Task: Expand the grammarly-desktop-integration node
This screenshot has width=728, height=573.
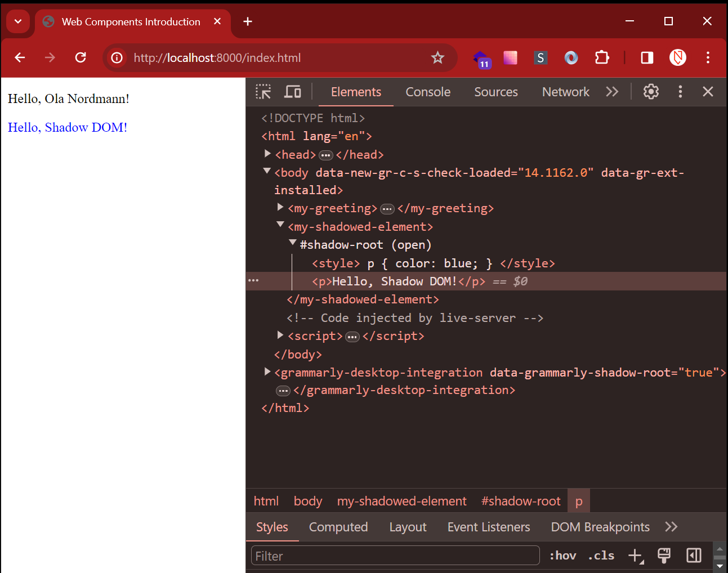Action: tap(268, 371)
